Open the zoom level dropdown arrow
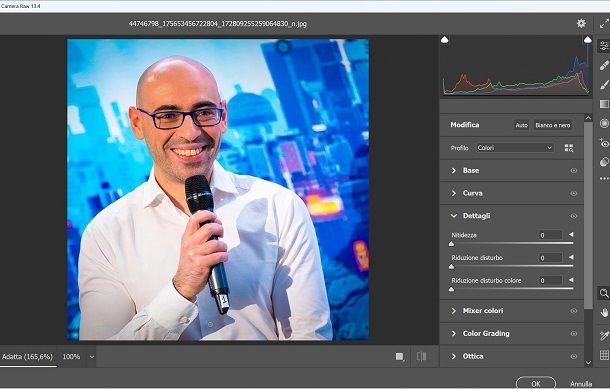610x389 pixels. (91, 357)
